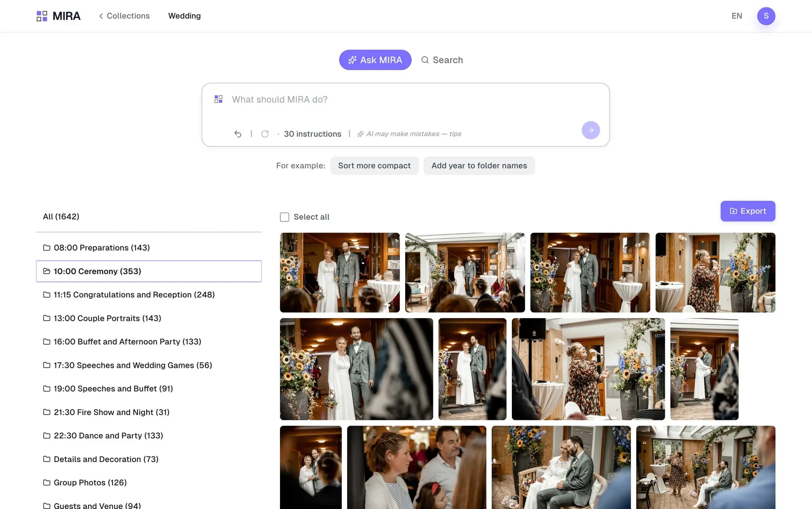Screen dimensions: 812x509
Task: Click the MIRA logo icon in header
Action: coord(42,16)
